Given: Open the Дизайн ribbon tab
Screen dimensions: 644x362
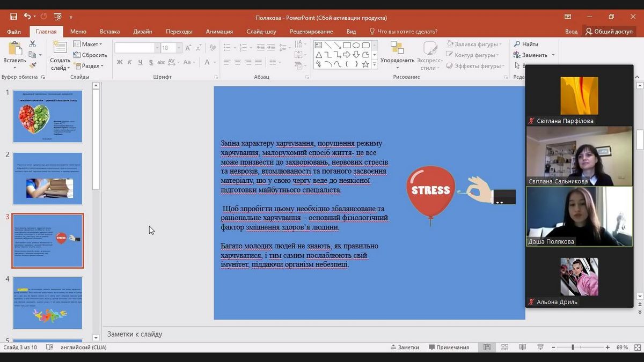Looking at the screenshot, I should [143, 32].
